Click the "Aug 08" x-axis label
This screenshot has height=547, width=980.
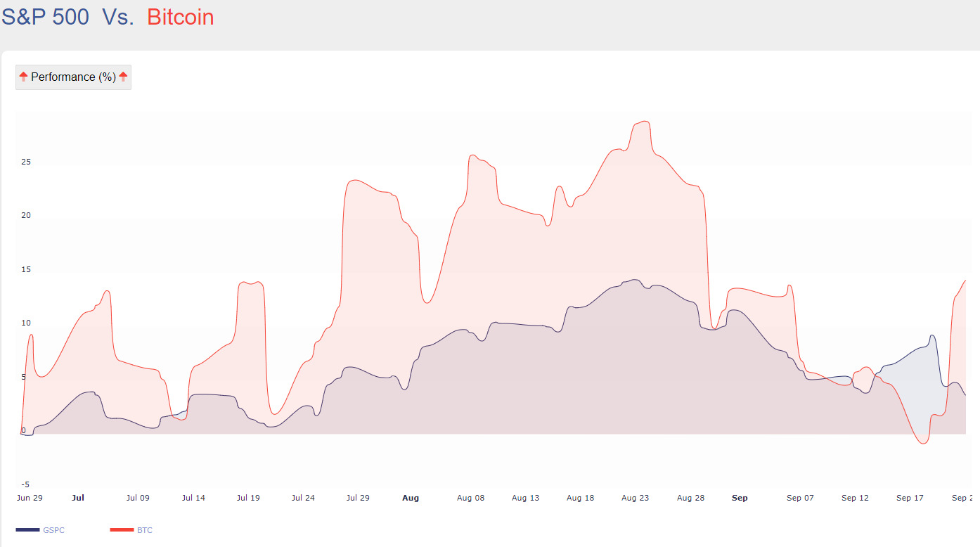tap(470, 498)
